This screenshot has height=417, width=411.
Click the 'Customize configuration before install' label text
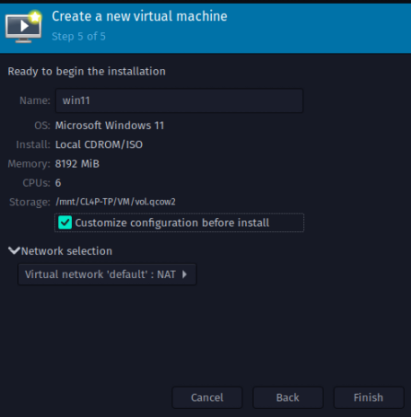pos(172,223)
